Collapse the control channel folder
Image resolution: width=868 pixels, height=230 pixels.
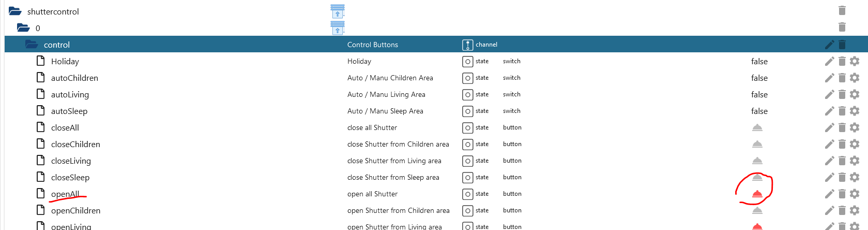tap(32, 45)
